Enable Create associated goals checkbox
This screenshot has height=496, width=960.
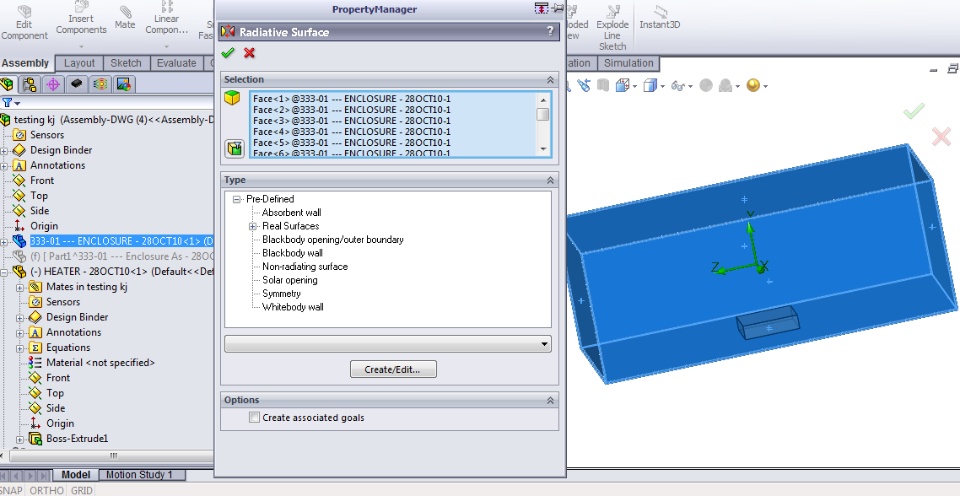(x=255, y=418)
